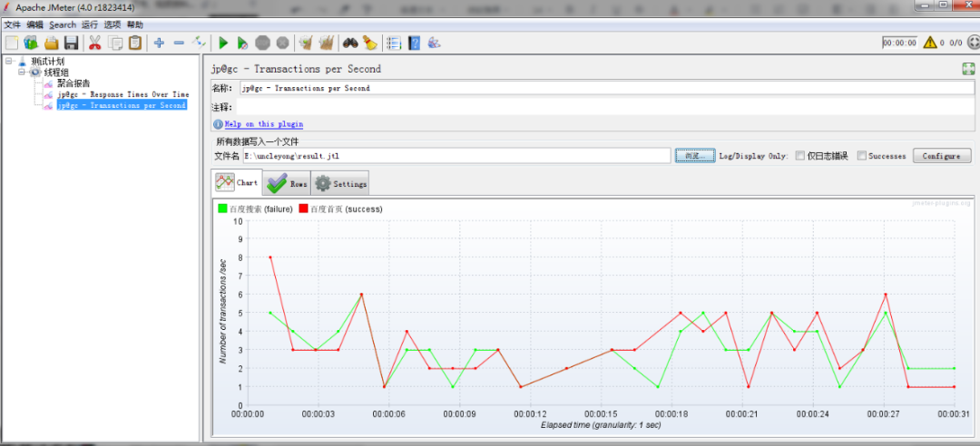This screenshot has height=446, width=980.
Task: Collapse the 线程组 tree node
Action: point(21,72)
